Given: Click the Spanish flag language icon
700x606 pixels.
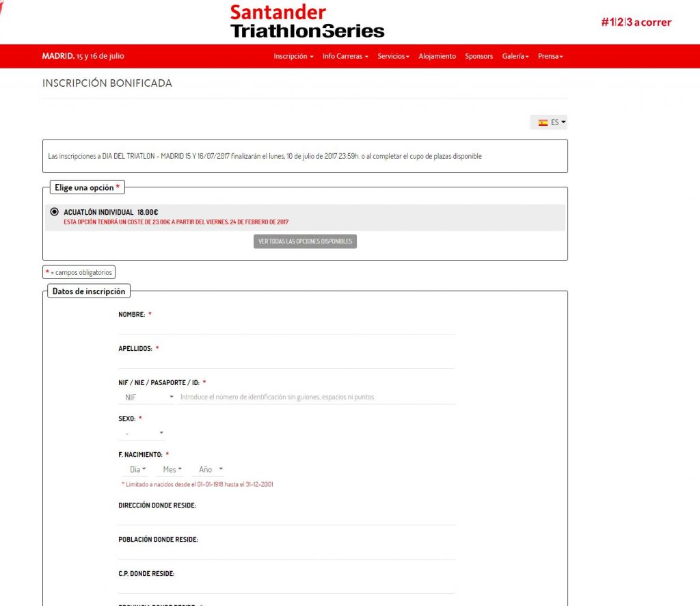Looking at the screenshot, I should [543, 122].
